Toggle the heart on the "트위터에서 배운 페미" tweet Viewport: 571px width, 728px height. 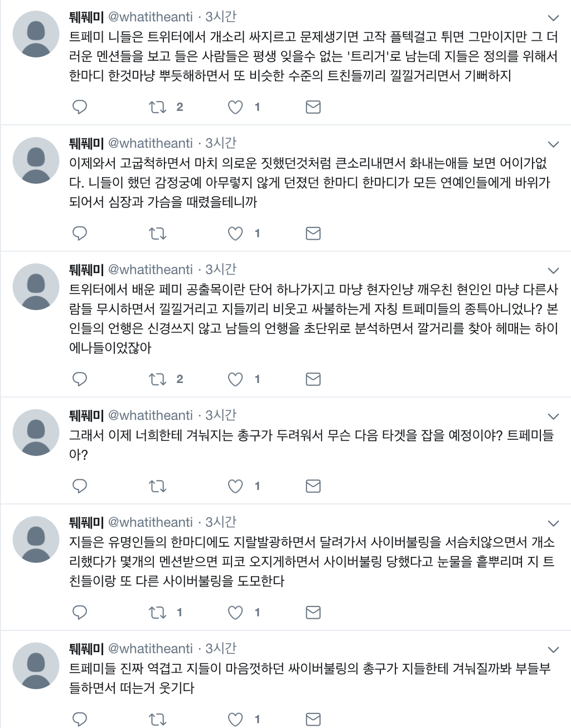click(x=235, y=380)
